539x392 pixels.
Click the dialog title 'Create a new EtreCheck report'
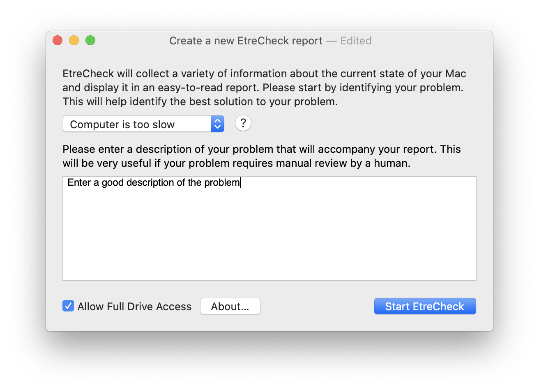(x=245, y=41)
